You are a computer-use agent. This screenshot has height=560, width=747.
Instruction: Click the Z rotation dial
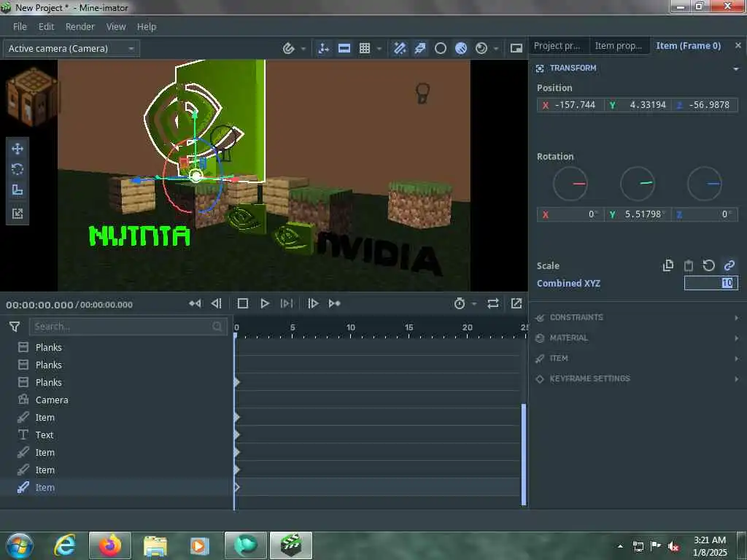pos(705,183)
